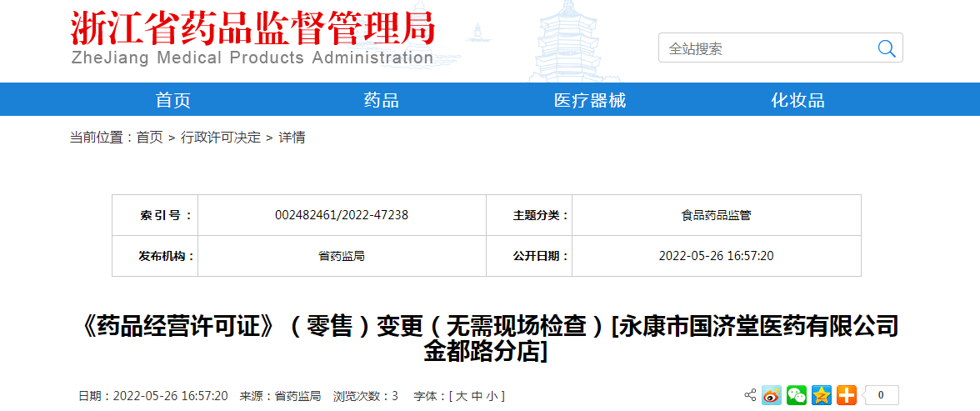
Task: Open the share icon
Action: point(750,395)
